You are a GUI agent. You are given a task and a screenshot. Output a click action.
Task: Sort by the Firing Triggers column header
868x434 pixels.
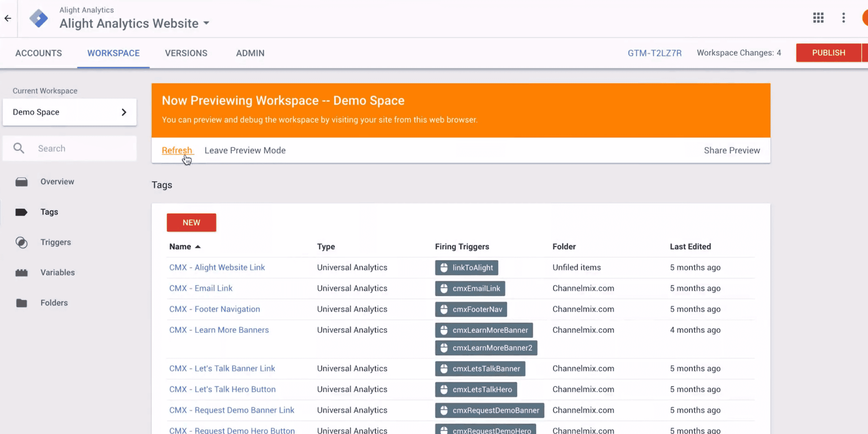point(462,246)
